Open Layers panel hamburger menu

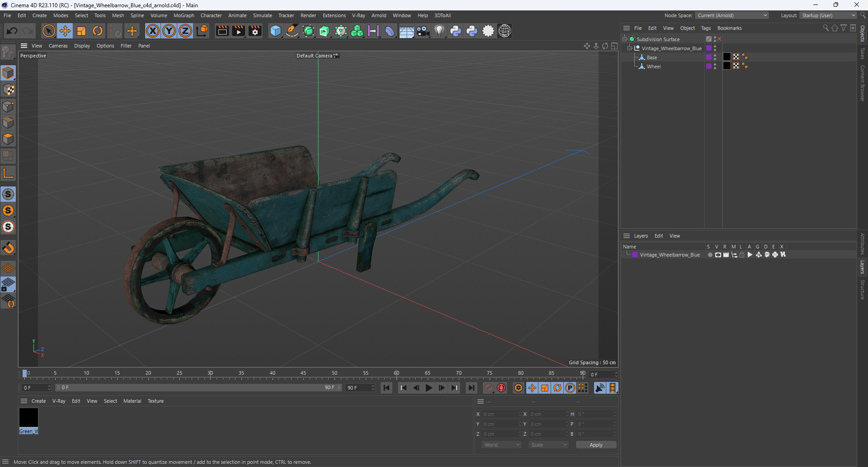(627, 236)
